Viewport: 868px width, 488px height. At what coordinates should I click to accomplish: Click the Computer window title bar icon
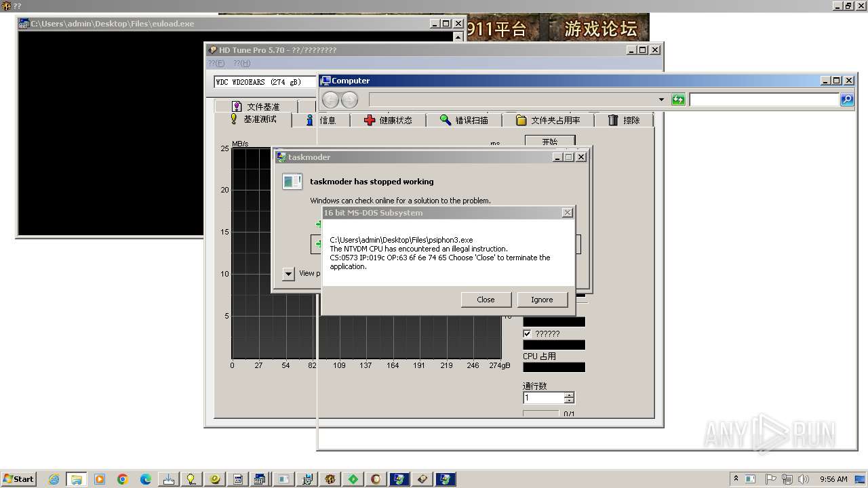point(325,81)
